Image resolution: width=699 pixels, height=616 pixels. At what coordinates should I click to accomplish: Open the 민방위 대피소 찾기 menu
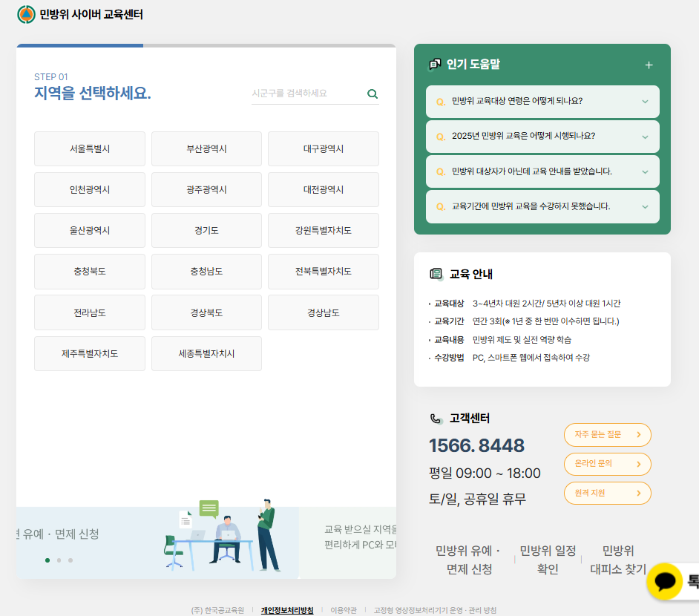[x=618, y=560]
